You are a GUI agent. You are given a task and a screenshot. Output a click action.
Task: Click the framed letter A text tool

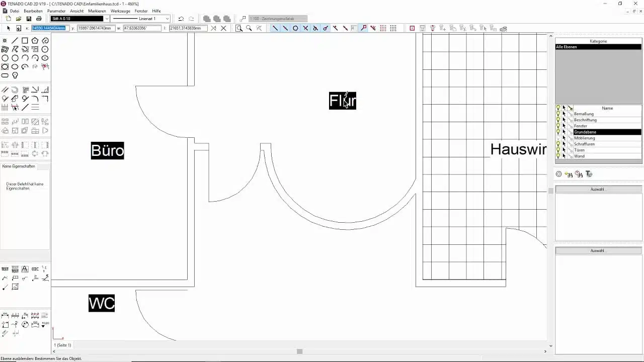pyautogui.click(x=25, y=269)
